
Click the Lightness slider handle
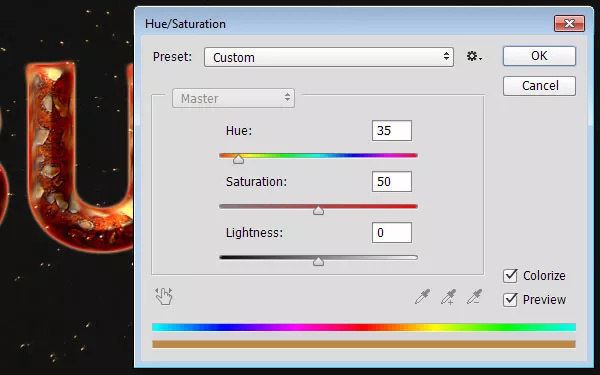point(318,261)
